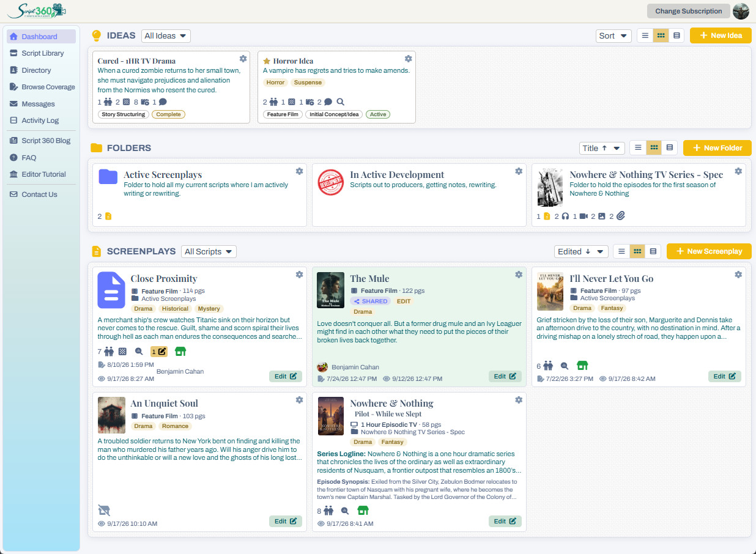Click the crossed-out store icon on An Unquiet Soul
Image resolution: width=756 pixels, height=554 pixels.
coord(104,510)
